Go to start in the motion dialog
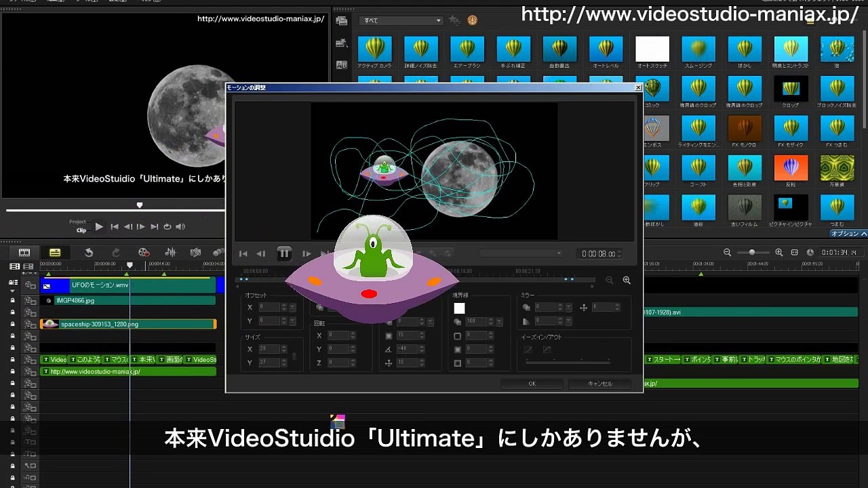The image size is (868, 488). [243, 253]
